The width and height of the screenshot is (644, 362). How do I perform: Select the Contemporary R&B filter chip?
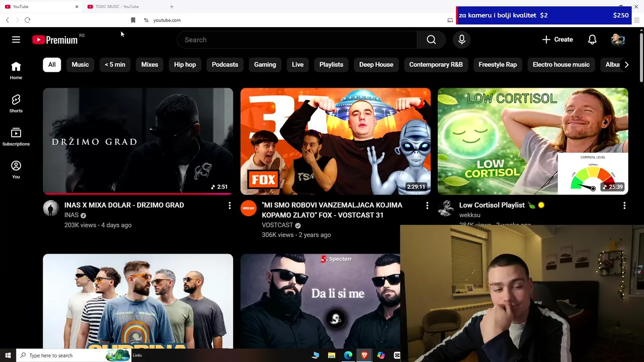[x=436, y=64]
